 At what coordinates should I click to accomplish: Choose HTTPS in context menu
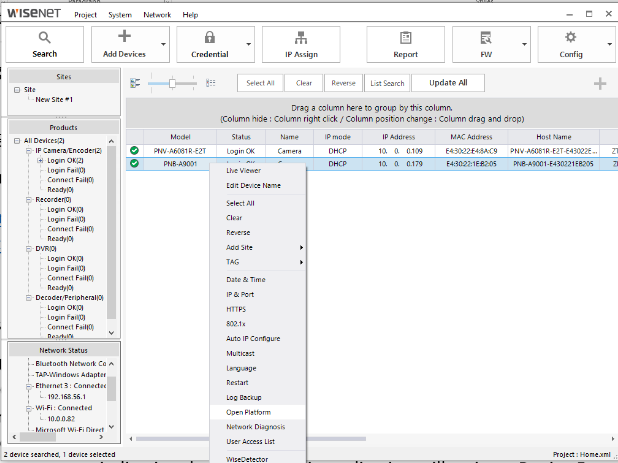click(x=258, y=309)
